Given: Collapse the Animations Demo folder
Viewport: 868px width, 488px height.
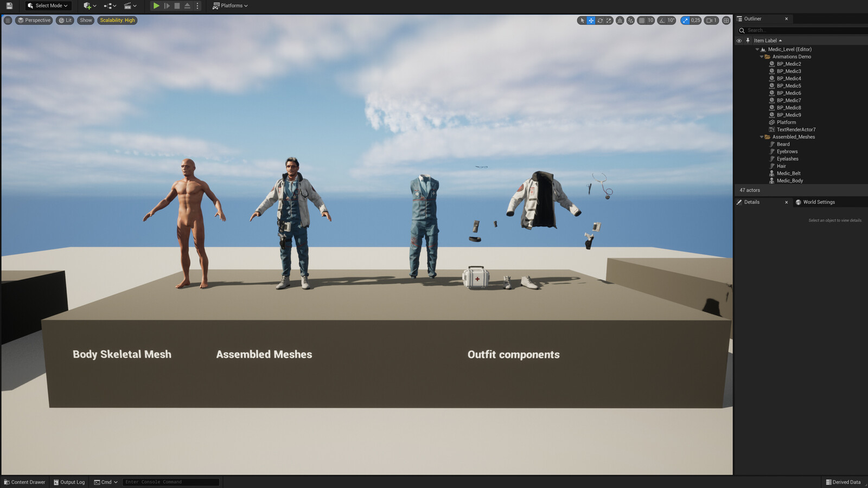Looking at the screenshot, I should pyautogui.click(x=762, y=57).
